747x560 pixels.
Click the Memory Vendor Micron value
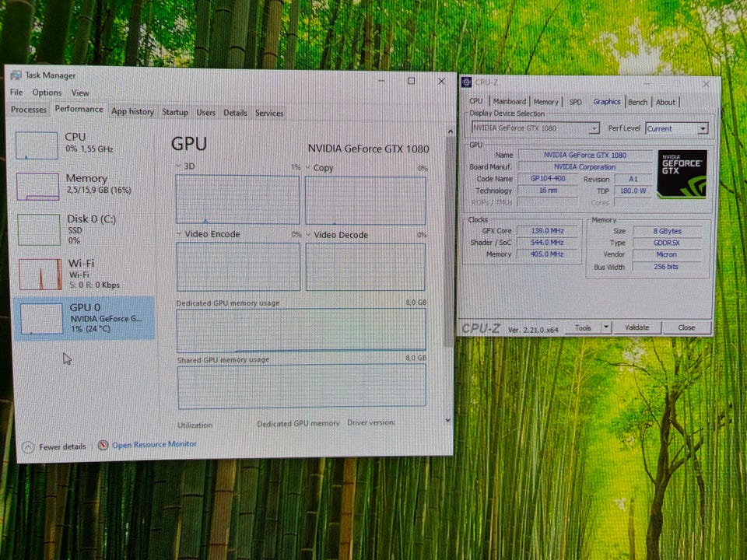(x=667, y=255)
